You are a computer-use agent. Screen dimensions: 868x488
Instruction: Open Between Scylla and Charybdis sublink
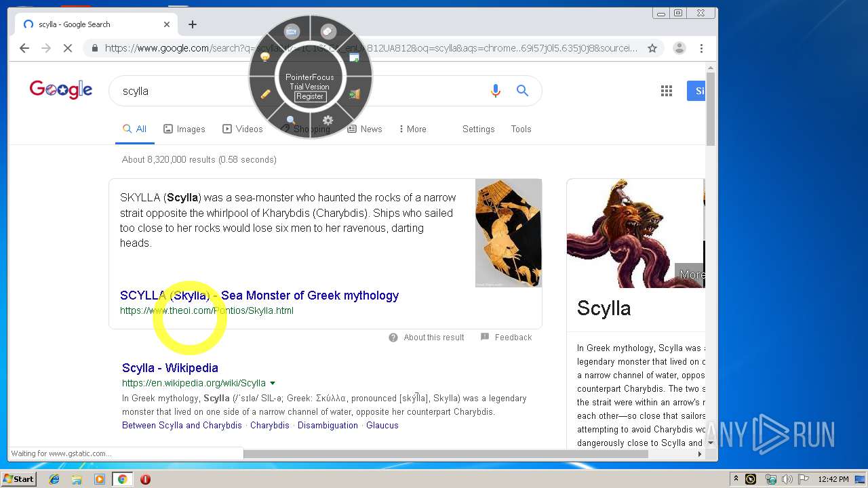pyautogui.click(x=182, y=426)
